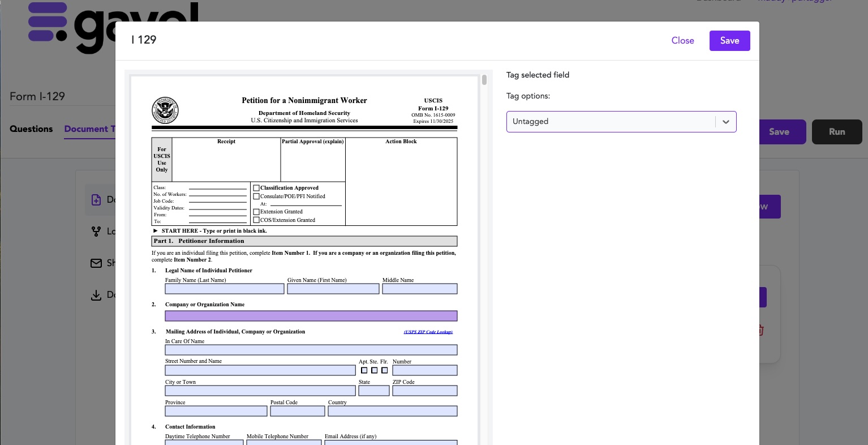
Task: Tick the Consulate/POE/PFI Notified checkbox
Action: 256,196
